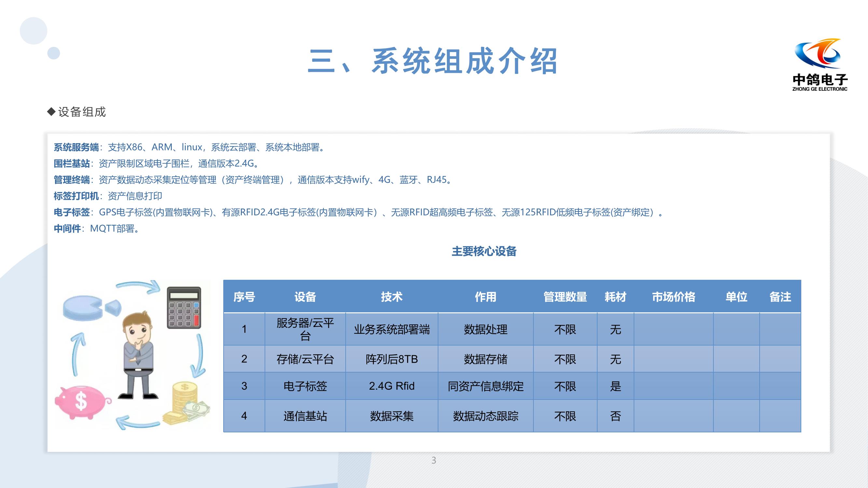
Task: Click the 同资产信息绑定 cell
Action: click(486, 386)
